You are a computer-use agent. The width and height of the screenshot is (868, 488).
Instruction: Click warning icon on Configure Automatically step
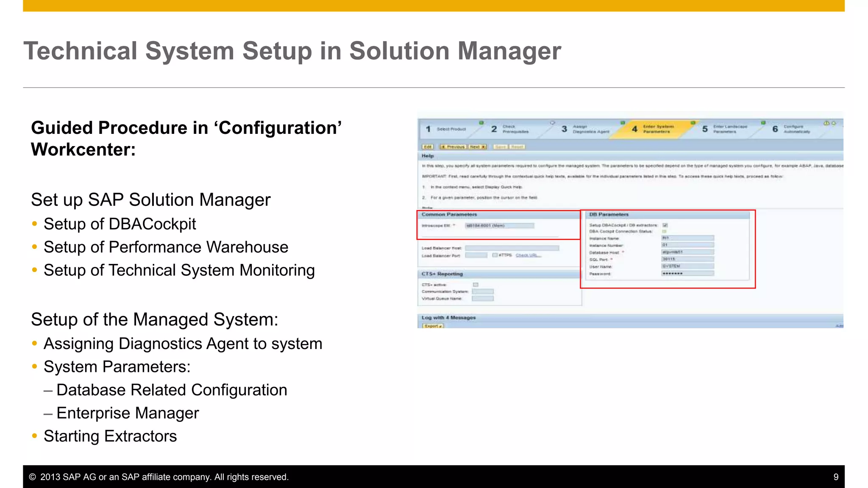pyautogui.click(x=826, y=123)
